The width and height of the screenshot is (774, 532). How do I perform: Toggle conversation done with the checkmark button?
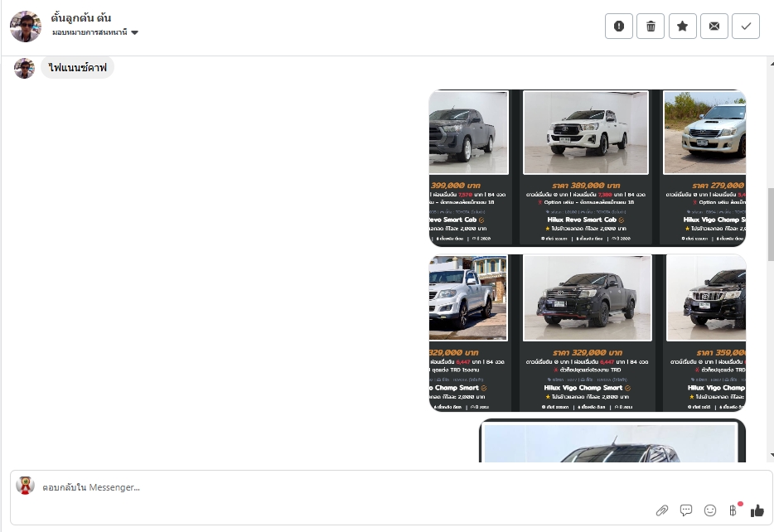click(746, 27)
